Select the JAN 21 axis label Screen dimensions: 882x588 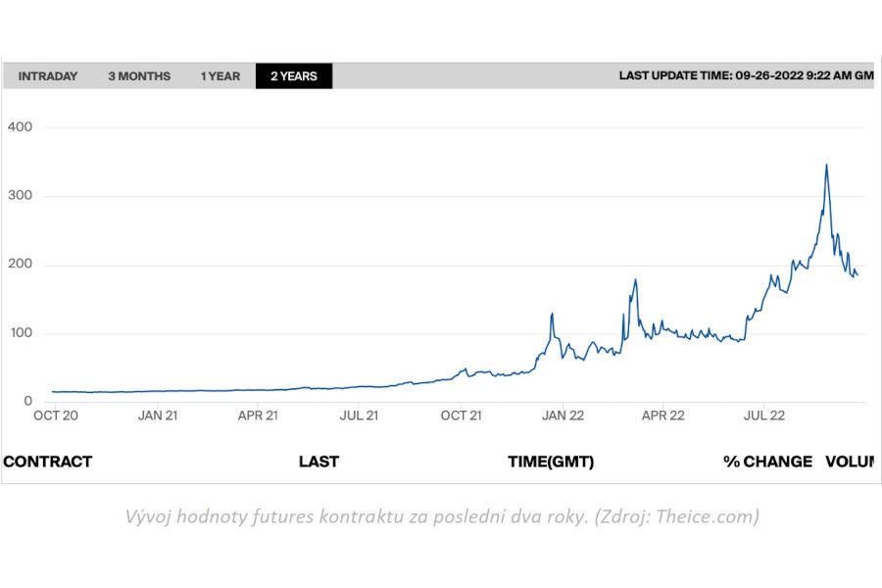(158, 416)
